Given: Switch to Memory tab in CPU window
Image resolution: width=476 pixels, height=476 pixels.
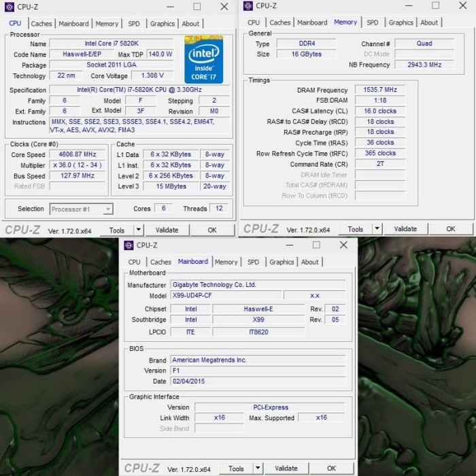Looking at the screenshot, I should [x=107, y=24].
